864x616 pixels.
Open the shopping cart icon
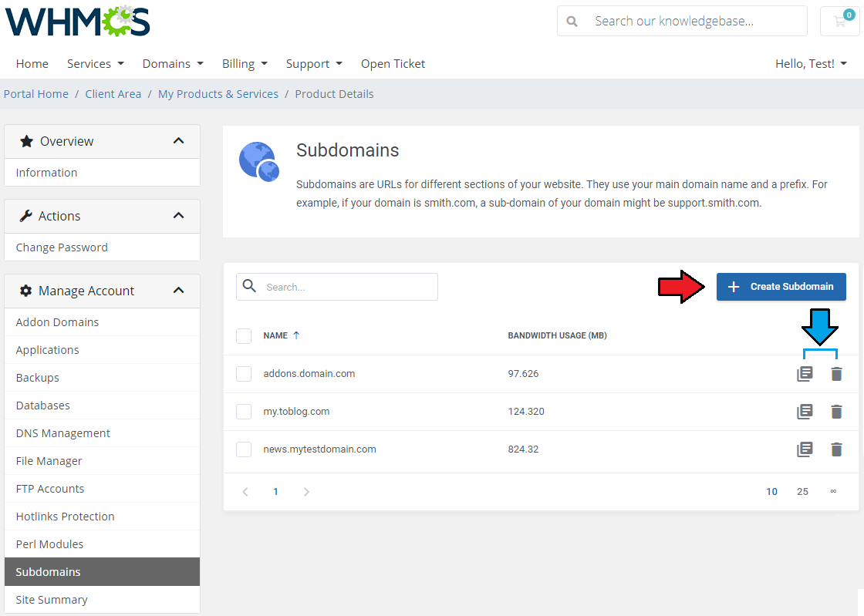pos(840,21)
